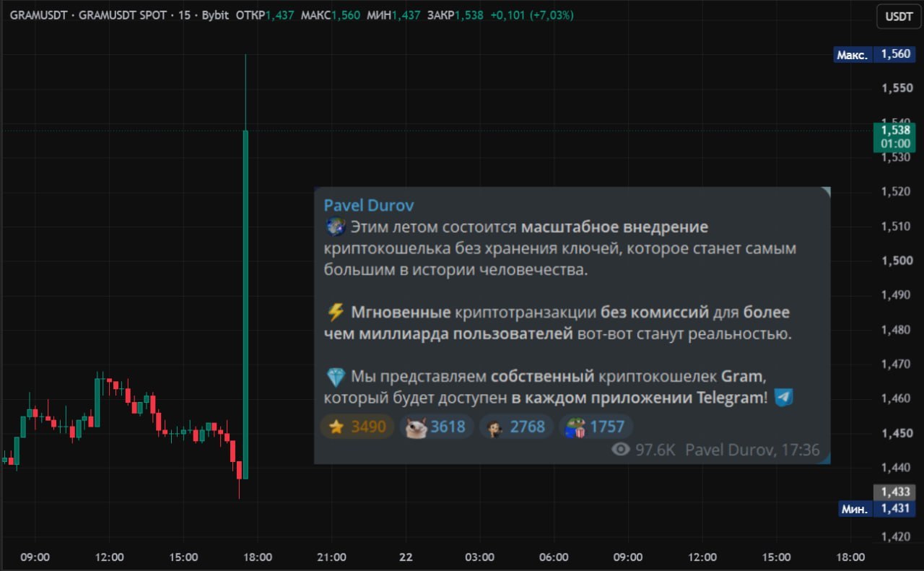Click the 06:00 label on the time axis
This screenshot has width=924, height=571.
[554, 557]
